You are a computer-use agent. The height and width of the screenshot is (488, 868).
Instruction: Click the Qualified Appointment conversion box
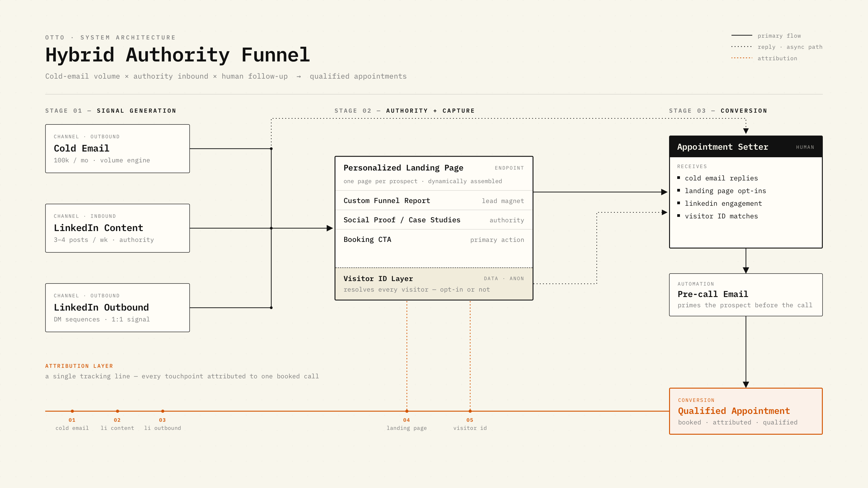tap(746, 411)
